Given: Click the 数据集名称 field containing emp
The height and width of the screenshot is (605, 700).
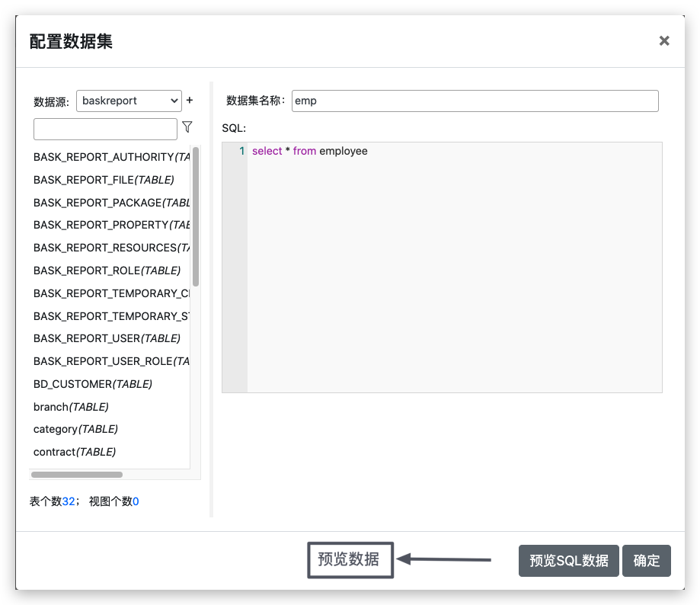Looking at the screenshot, I should [x=475, y=101].
